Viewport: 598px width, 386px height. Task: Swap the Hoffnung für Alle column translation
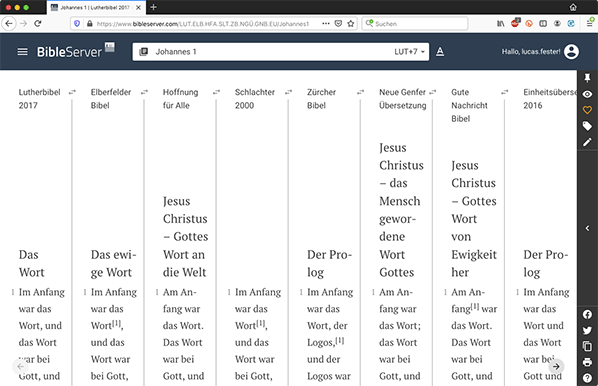216,92
